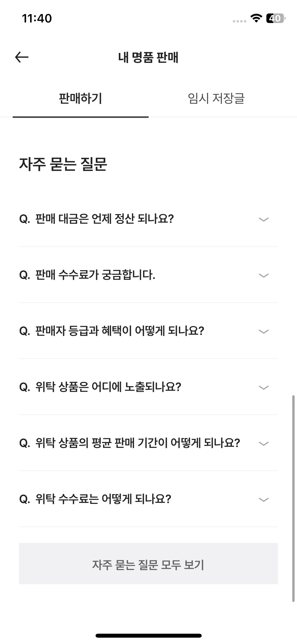Tap the back arrow icon

[x=22, y=57]
